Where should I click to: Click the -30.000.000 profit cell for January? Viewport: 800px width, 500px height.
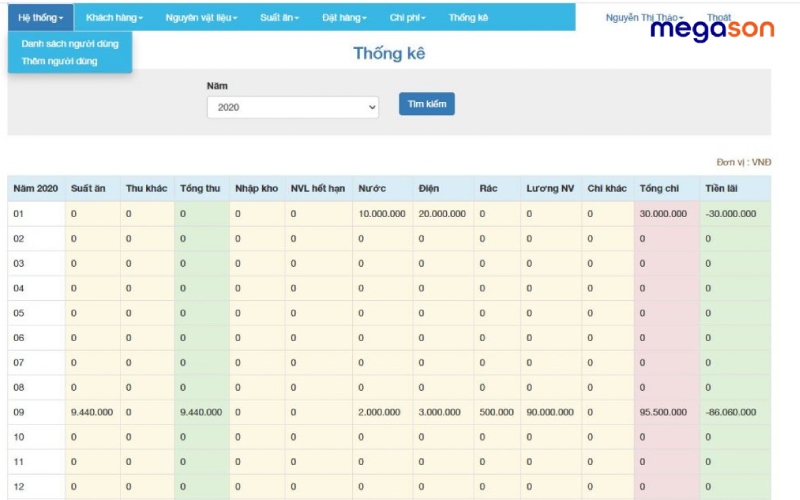[728, 213]
